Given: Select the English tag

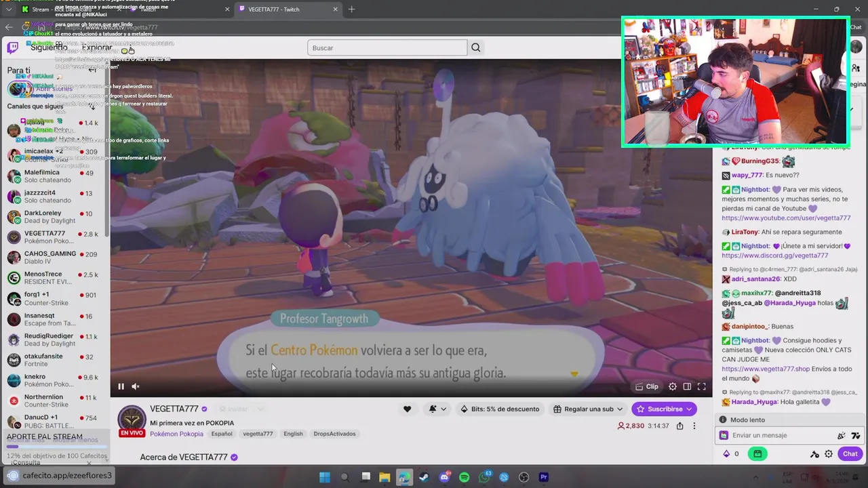Looking at the screenshot, I should 293,434.
